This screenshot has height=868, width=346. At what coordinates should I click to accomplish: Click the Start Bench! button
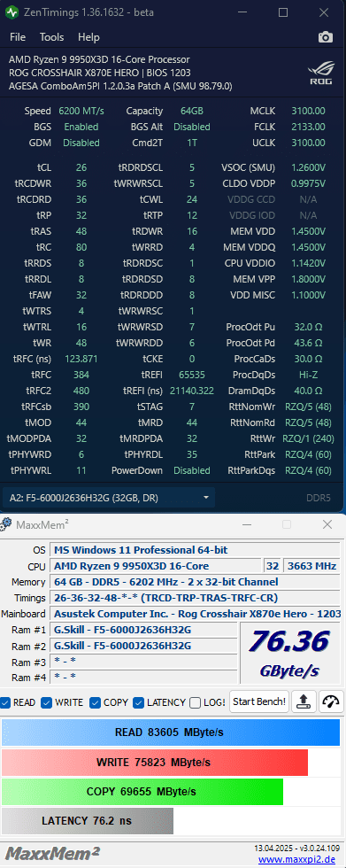259,701
